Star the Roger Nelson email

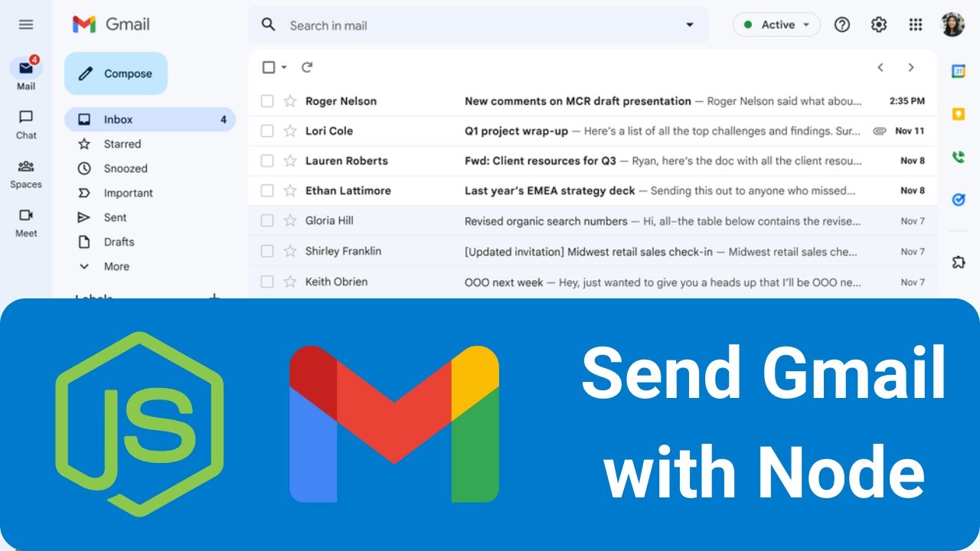pos(290,101)
